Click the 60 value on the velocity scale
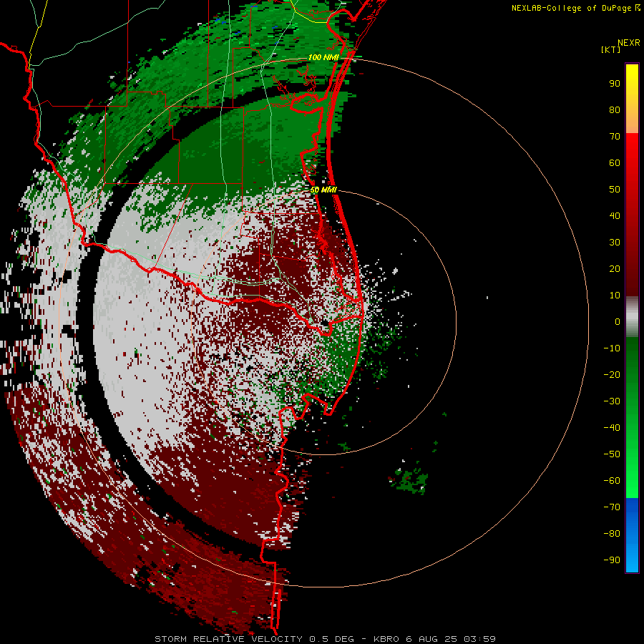This screenshot has width=644, height=644. coord(615,163)
